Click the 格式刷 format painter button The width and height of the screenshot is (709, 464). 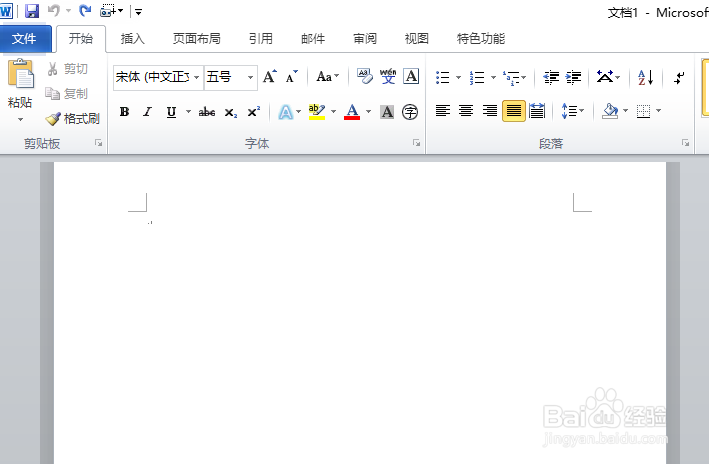(x=72, y=118)
